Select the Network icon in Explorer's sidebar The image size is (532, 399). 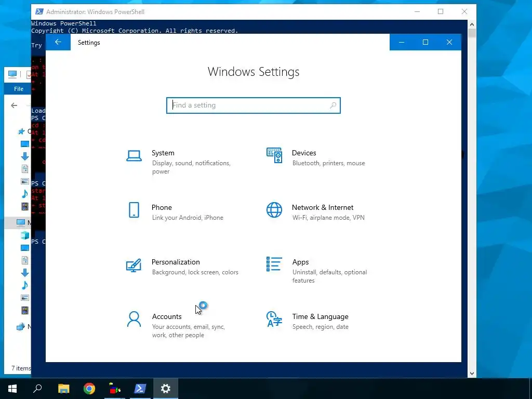[x=21, y=326]
